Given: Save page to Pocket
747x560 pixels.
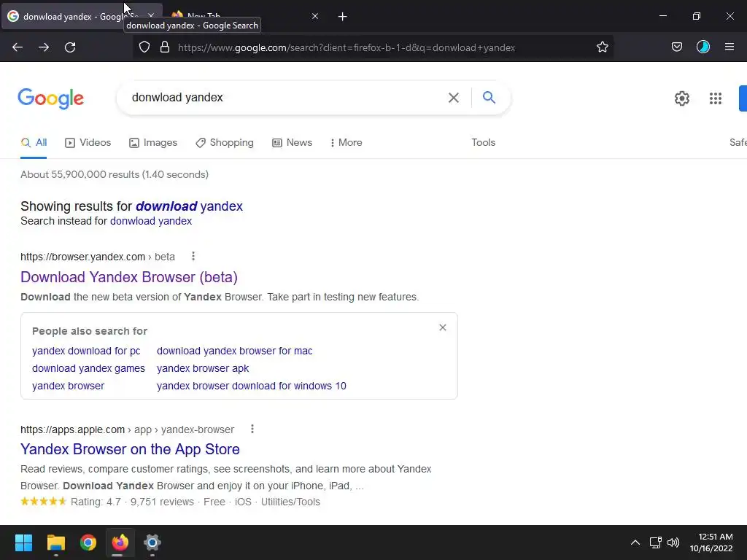Looking at the screenshot, I should click(676, 47).
